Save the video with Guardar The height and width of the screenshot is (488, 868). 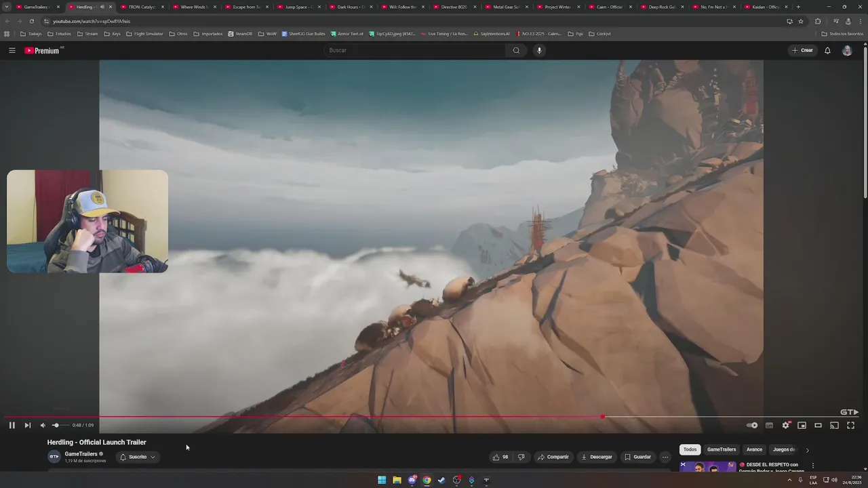coord(637,457)
